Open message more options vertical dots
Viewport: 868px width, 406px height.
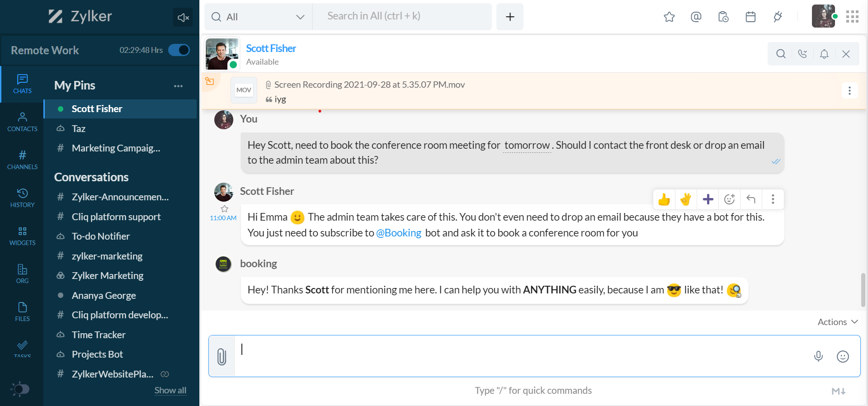[x=773, y=199]
